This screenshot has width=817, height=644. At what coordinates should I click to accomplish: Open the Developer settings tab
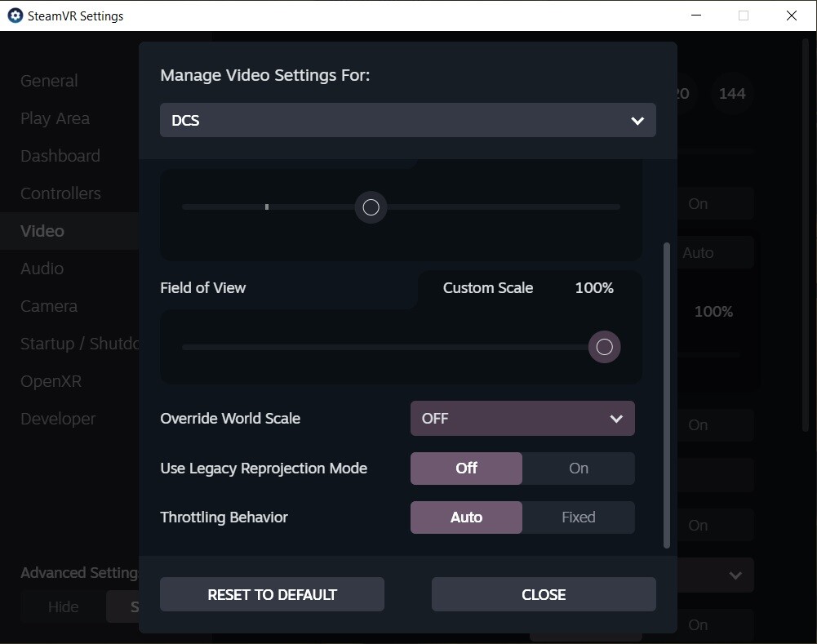point(58,419)
